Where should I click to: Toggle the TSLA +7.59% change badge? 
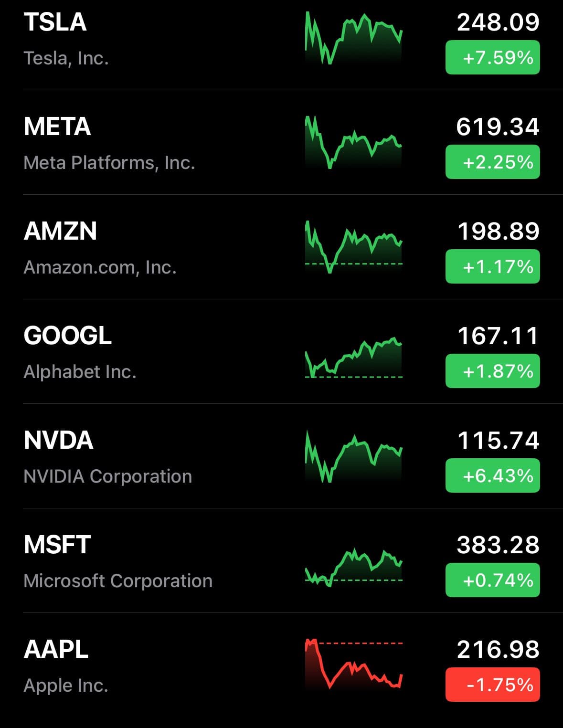pos(492,58)
